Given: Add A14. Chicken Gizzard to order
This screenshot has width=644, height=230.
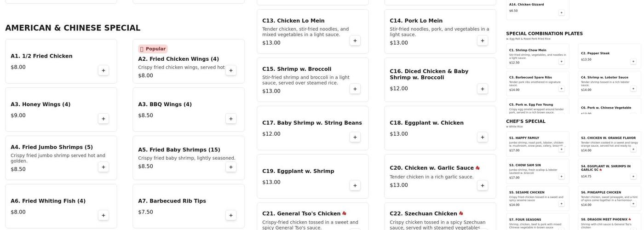Looking at the screenshot, I should coord(561,12).
